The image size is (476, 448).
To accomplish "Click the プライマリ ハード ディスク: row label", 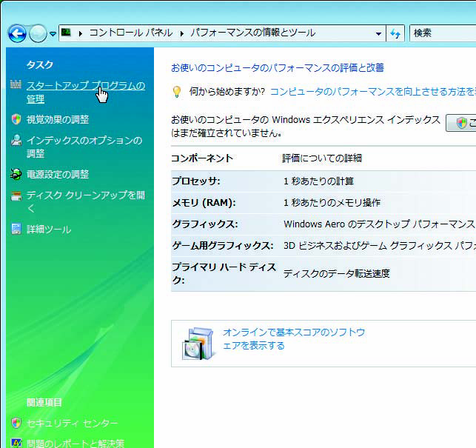I will 224,273.
